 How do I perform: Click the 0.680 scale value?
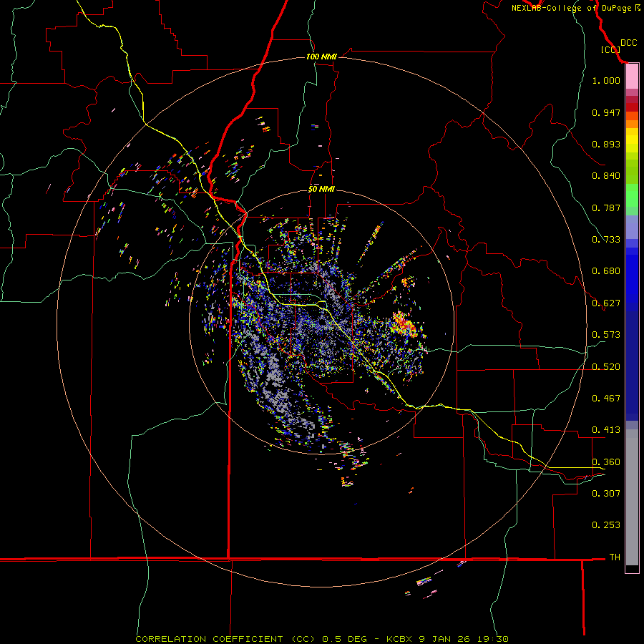click(606, 271)
